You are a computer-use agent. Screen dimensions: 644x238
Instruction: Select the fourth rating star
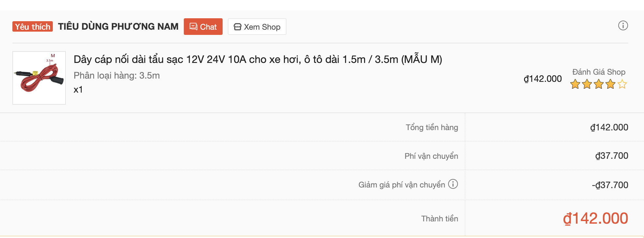[x=610, y=84]
